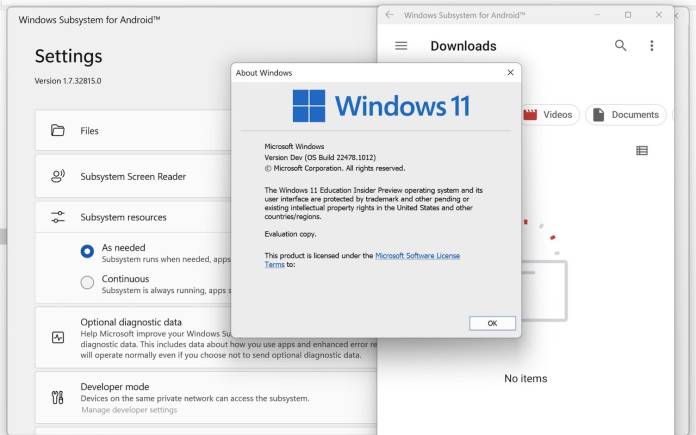The width and height of the screenshot is (696, 435).
Task: Maximize the Android Downloads window
Action: 628,15
